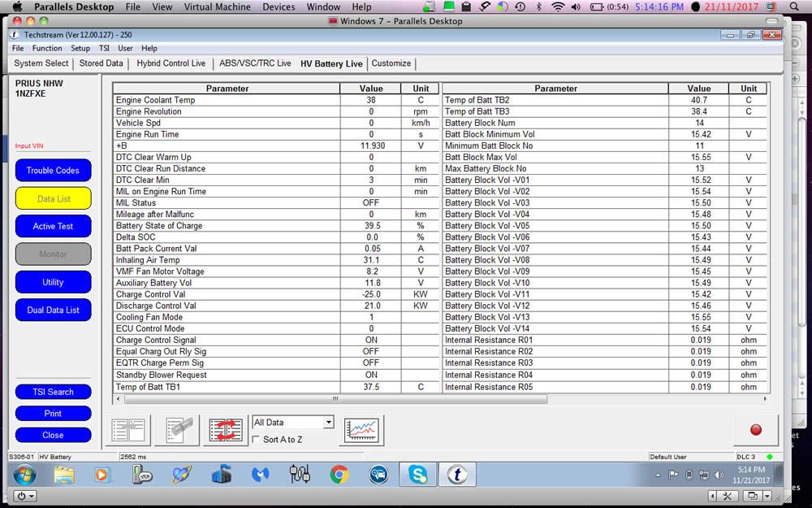Toggle the yellow Data List button

point(53,198)
